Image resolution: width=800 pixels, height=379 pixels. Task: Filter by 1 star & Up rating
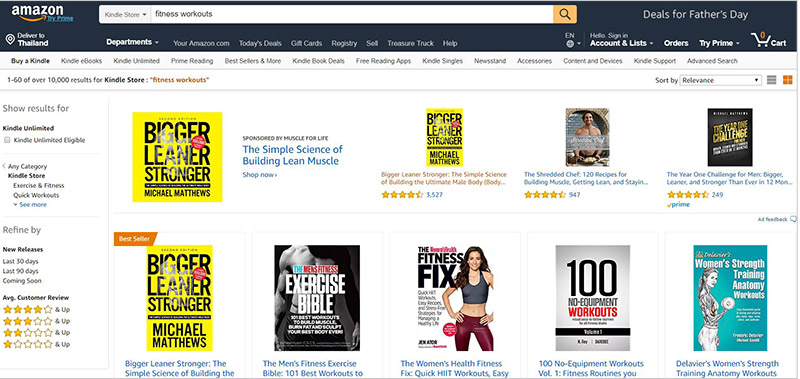point(36,344)
